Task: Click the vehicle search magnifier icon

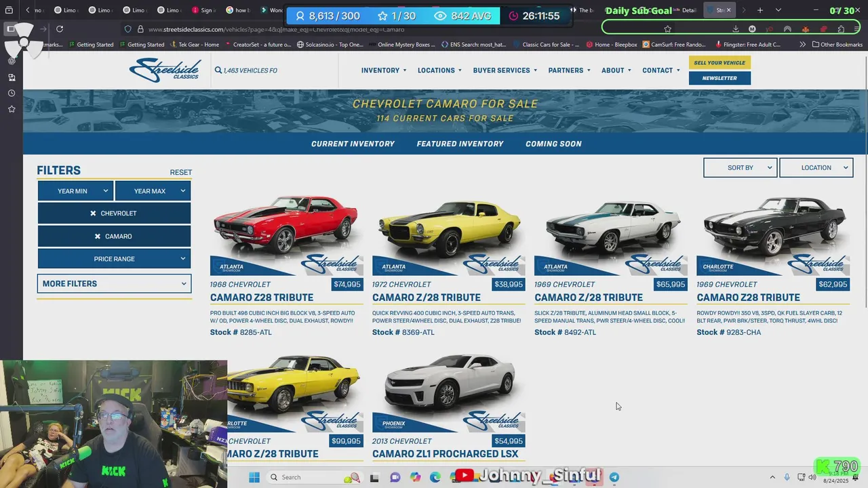Action: point(218,70)
